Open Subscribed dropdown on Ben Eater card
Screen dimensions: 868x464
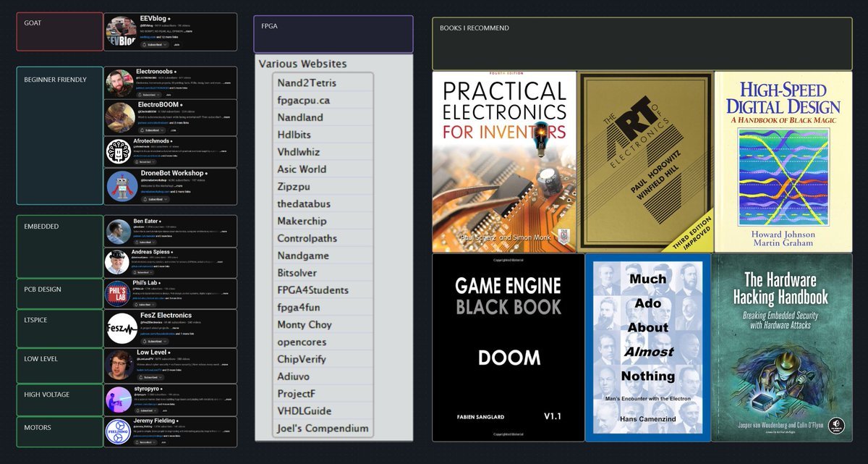coord(145,242)
